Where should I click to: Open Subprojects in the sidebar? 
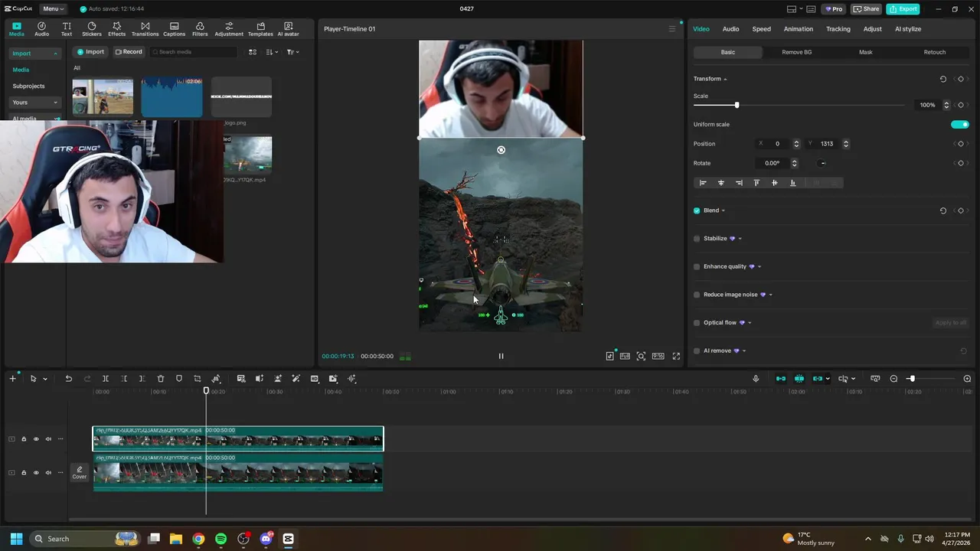click(28, 86)
